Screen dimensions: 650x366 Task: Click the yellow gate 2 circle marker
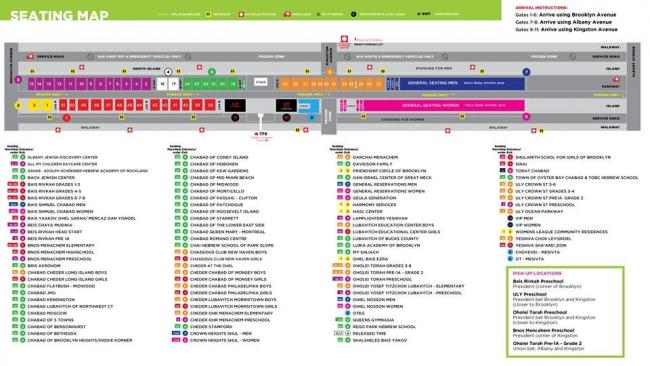point(18,105)
